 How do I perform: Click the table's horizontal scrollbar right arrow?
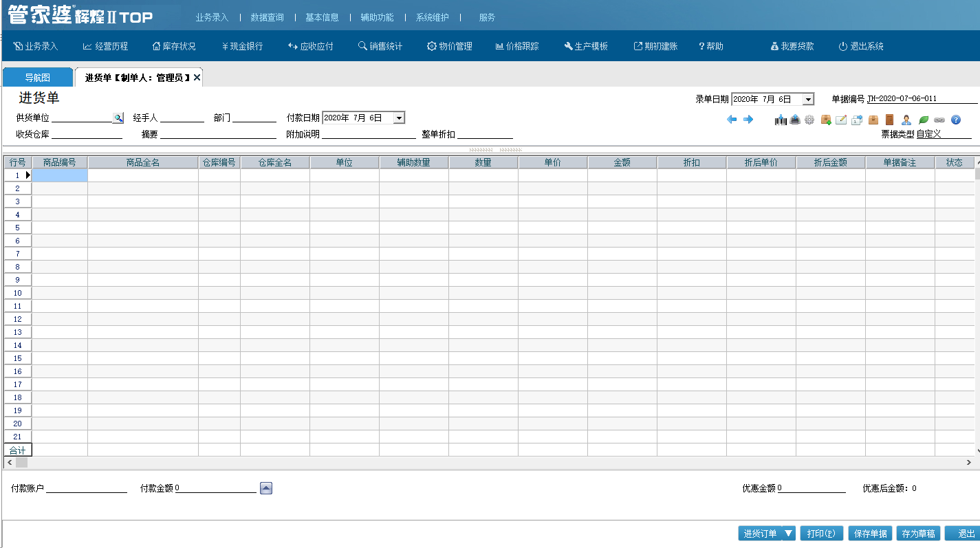(968, 463)
